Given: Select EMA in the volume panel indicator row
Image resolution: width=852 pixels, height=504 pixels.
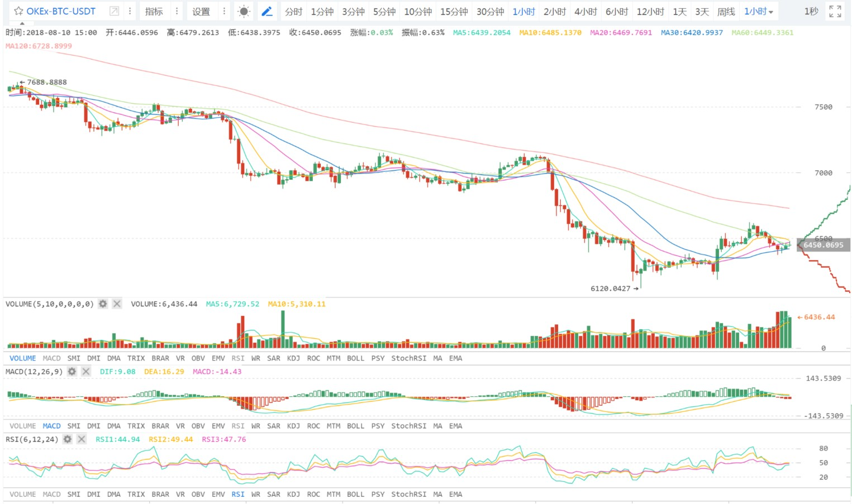Looking at the screenshot, I should [x=456, y=358].
